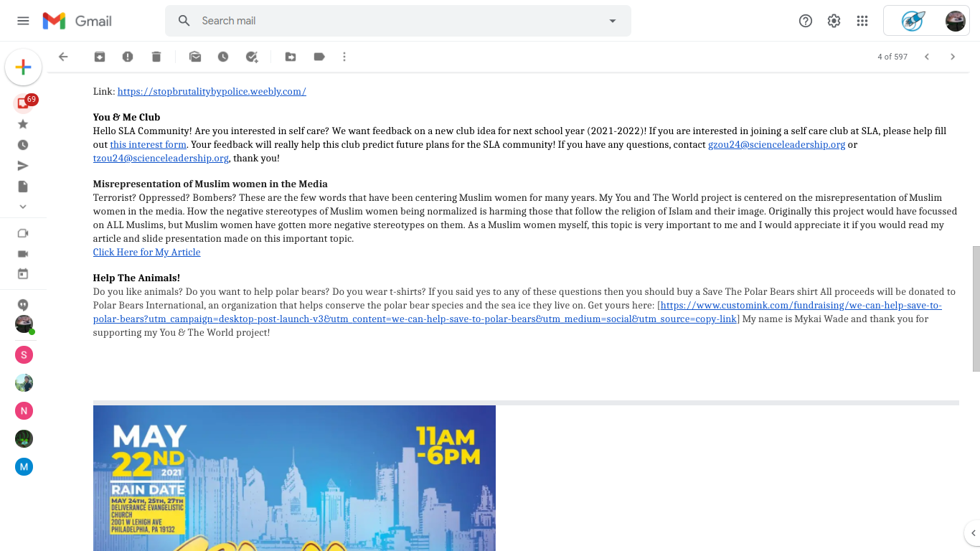This screenshot has height=551, width=980.
Task: Open the Labels menu
Action: click(x=319, y=57)
